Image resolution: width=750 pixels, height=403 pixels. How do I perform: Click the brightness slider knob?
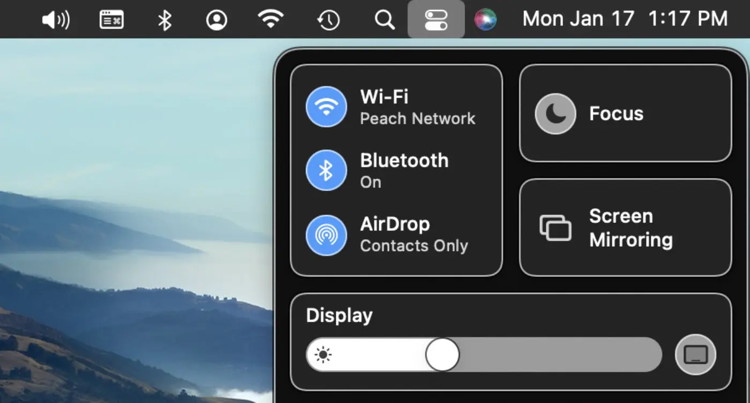pos(442,355)
